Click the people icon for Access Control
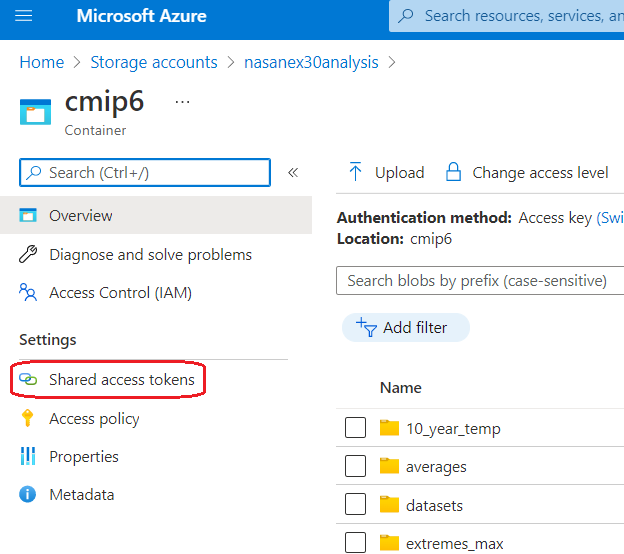624x554 pixels. pyautogui.click(x=28, y=292)
